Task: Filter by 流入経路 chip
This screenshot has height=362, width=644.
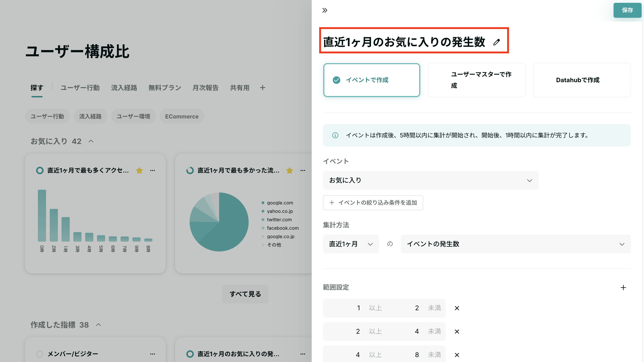Action: click(x=90, y=116)
